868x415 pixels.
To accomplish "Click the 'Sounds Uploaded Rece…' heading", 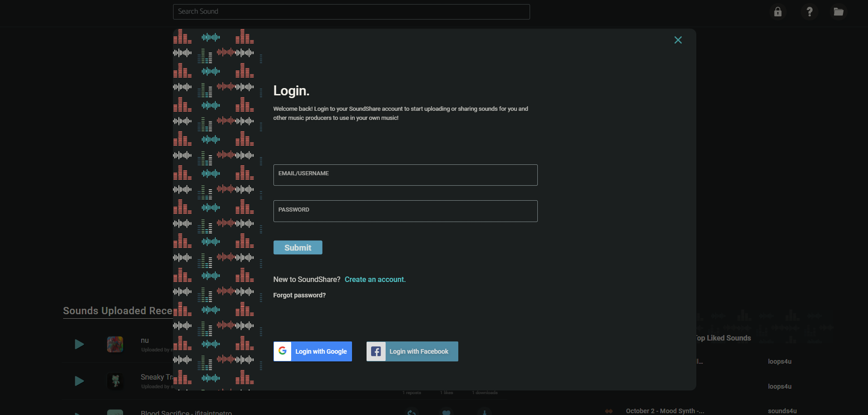I will point(118,311).
